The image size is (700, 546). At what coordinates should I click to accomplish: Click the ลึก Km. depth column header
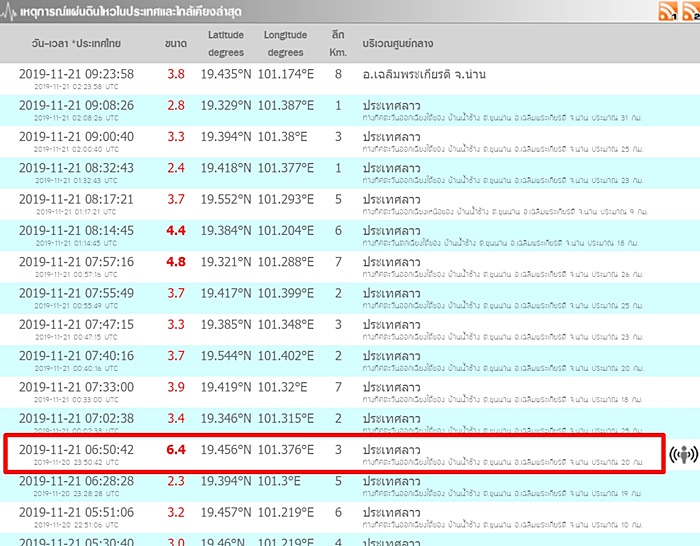[x=338, y=43]
